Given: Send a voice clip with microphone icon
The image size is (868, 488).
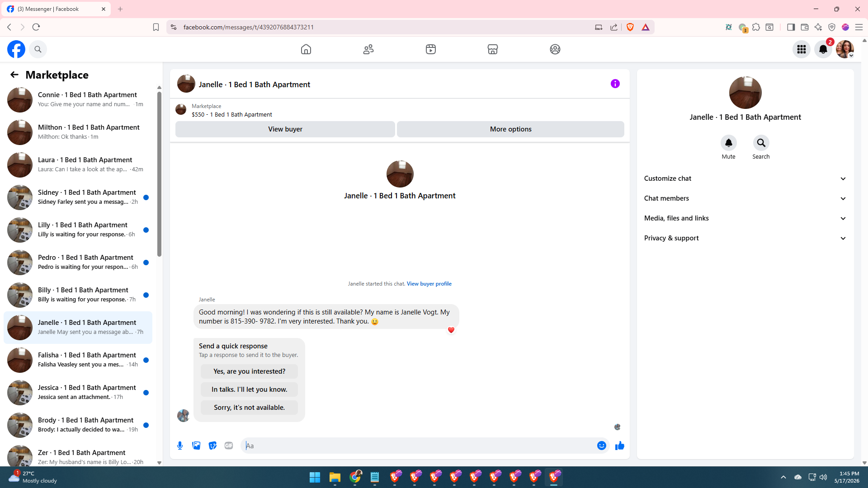Looking at the screenshot, I should pos(180,446).
